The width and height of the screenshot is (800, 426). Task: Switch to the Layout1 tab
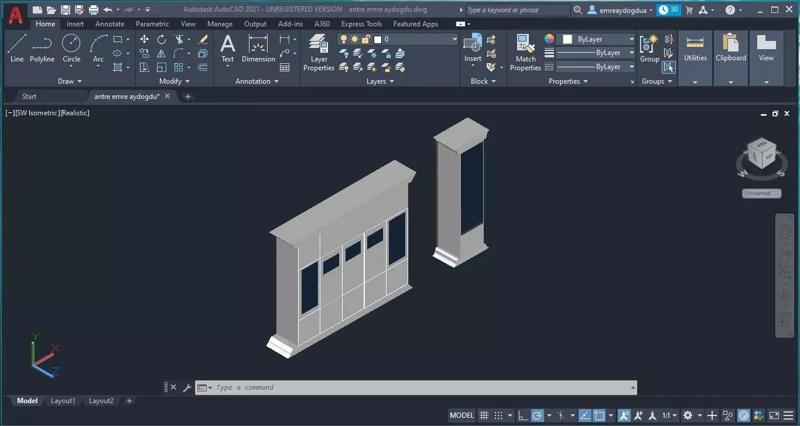[x=63, y=401]
